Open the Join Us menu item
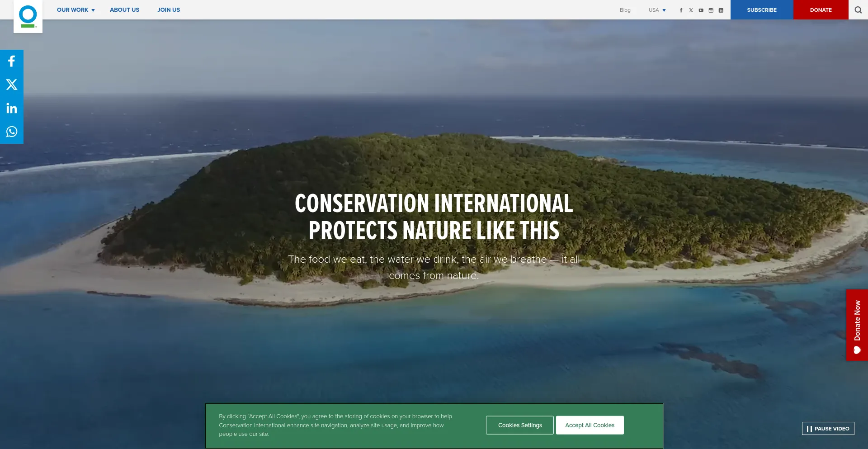 pyautogui.click(x=169, y=10)
